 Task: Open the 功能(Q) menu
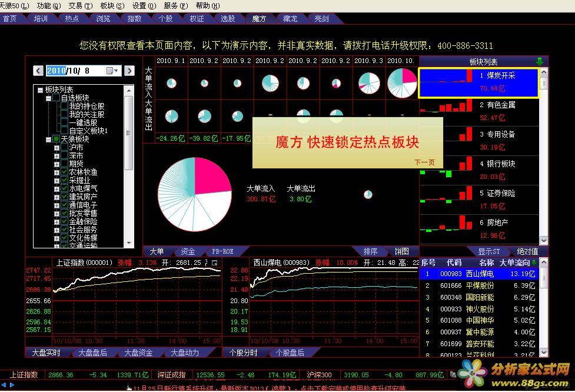[49, 6]
